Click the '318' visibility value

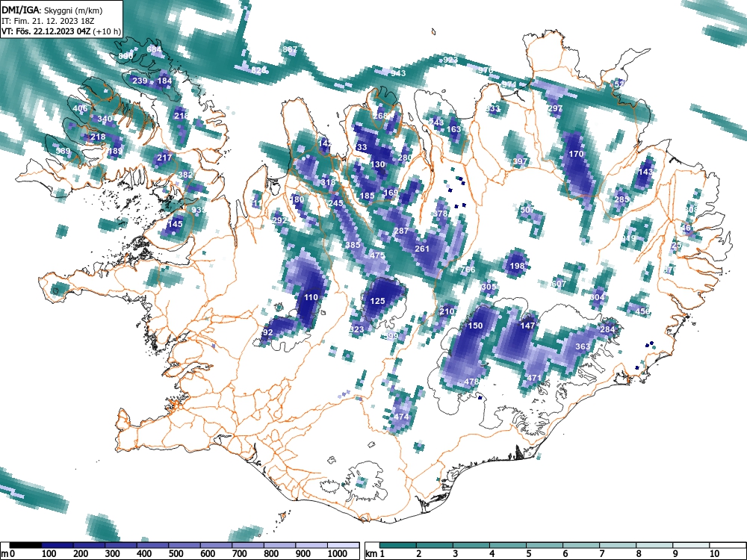coord(328,182)
